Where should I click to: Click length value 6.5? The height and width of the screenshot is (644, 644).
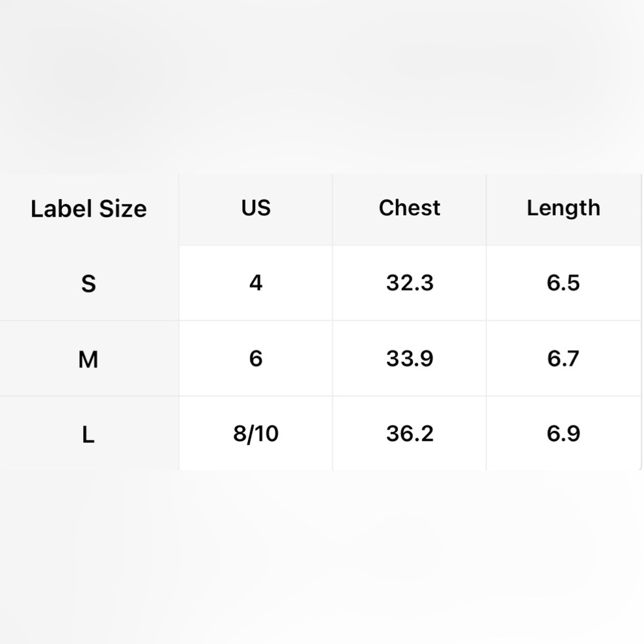pos(563,283)
